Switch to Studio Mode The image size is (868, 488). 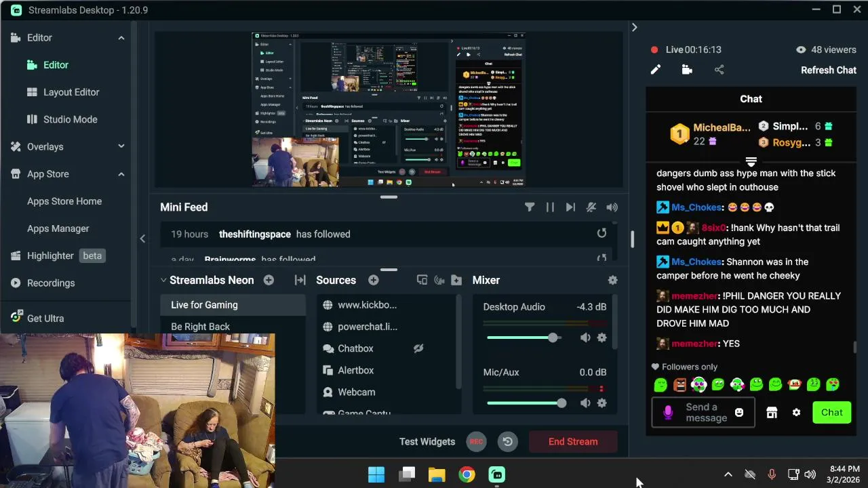[x=71, y=119]
